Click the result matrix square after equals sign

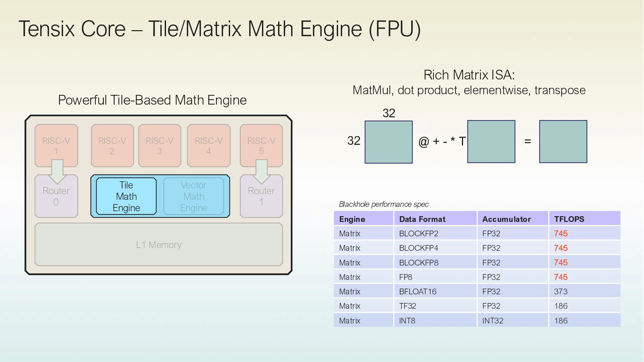pos(563,142)
